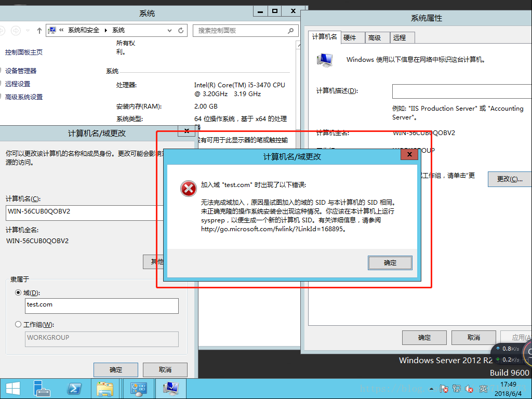Open 设备管理器 from the left pane
The height and width of the screenshot is (399, 532).
point(21,71)
